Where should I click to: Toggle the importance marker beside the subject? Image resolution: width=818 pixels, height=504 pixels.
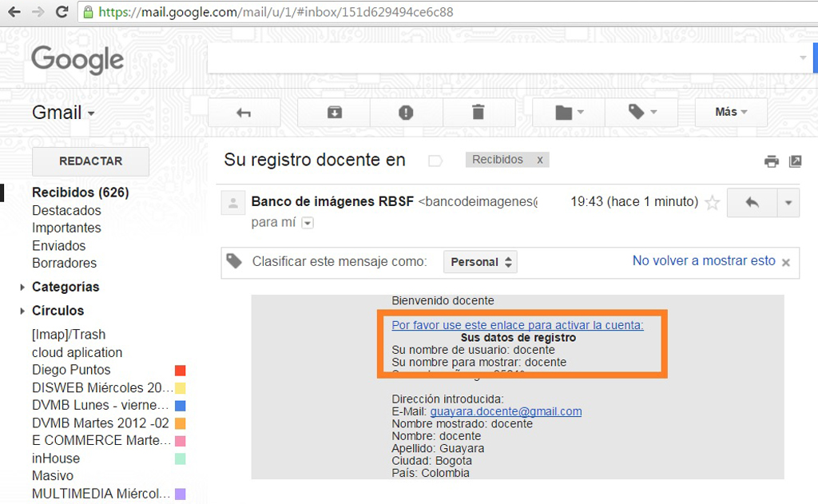point(435,161)
